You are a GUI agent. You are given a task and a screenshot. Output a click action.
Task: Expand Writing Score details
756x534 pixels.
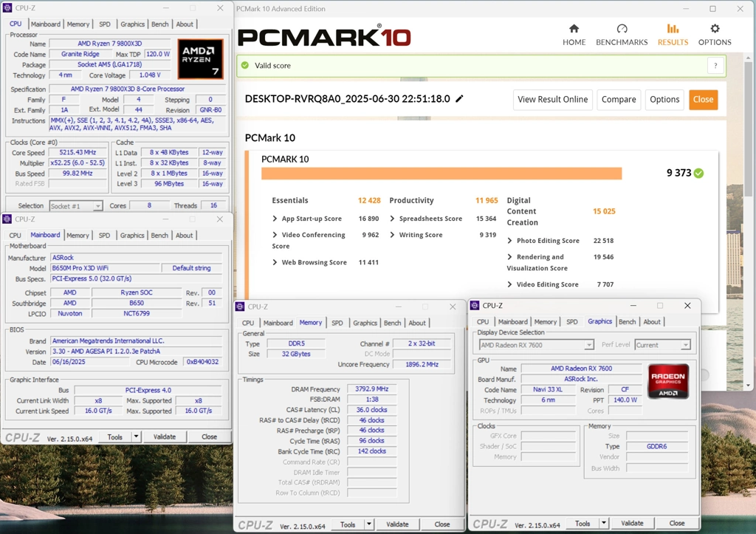tap(392, 235)
